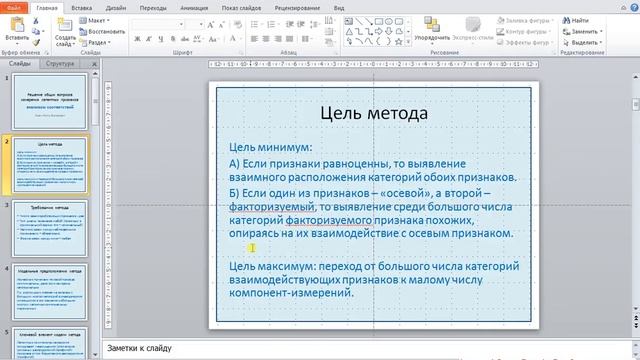Pick font color with the A swatch
This screenshot has width=640, height=360.
tap(232, 39)
